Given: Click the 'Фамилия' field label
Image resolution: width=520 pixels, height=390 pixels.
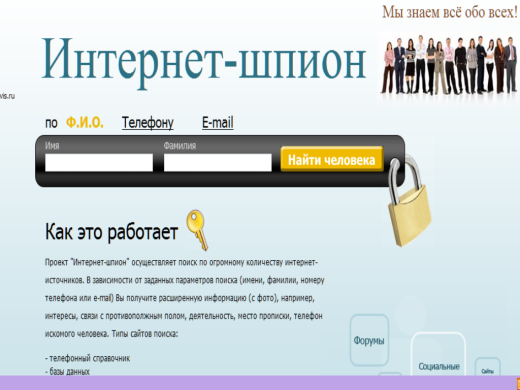Looking at the screenshot, I should tap(180, 146).
